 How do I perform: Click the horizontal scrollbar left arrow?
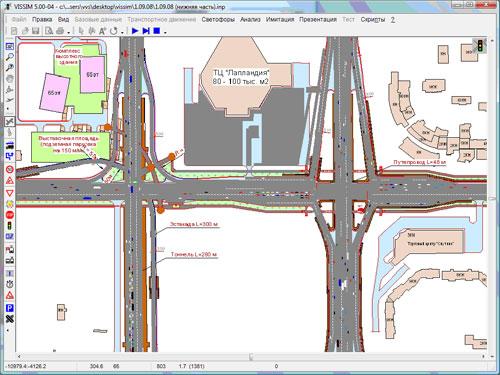tap(19, 356)
